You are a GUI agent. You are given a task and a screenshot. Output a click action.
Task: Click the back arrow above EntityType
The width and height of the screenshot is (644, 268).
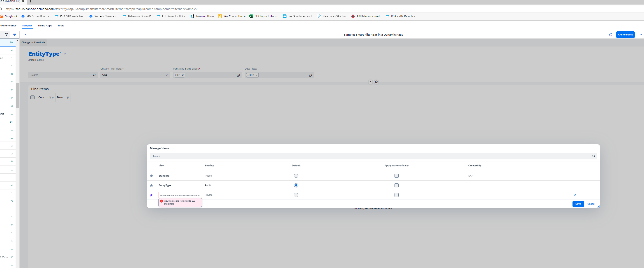tap(26, 35)
